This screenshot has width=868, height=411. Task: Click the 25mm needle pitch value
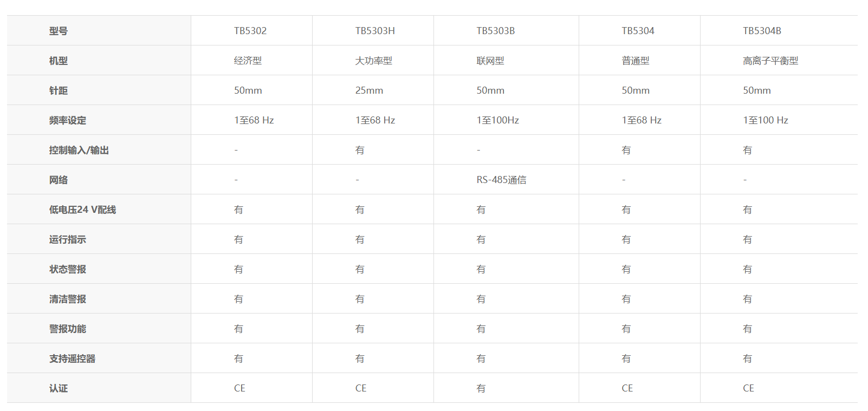369,90
